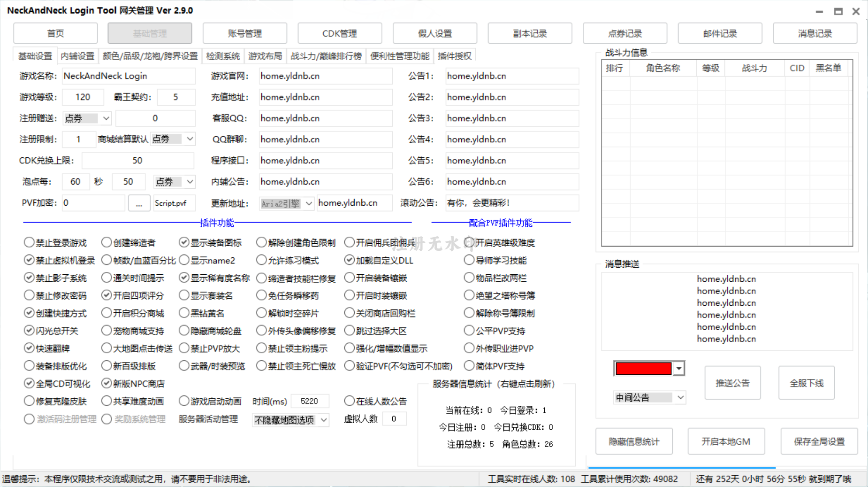Image resolution: width=868 pixels, height=487 pixels.
Task: Pick the red color swatch
Action: coord(643,369)
